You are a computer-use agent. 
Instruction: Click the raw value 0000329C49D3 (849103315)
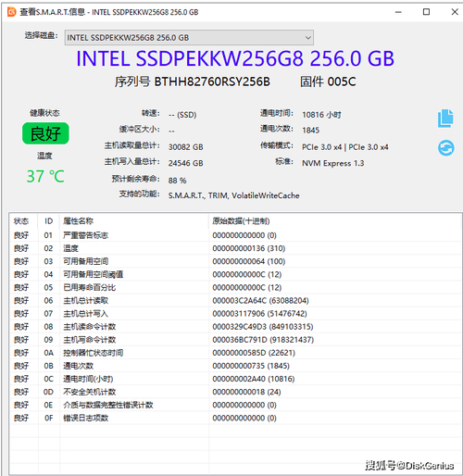coord(263,327)
